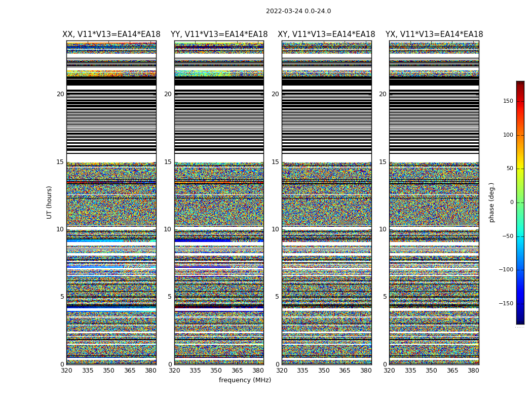Click the dark blue bottom of colorbar
This screenshot has height=405, width=532.
point(520,321)
